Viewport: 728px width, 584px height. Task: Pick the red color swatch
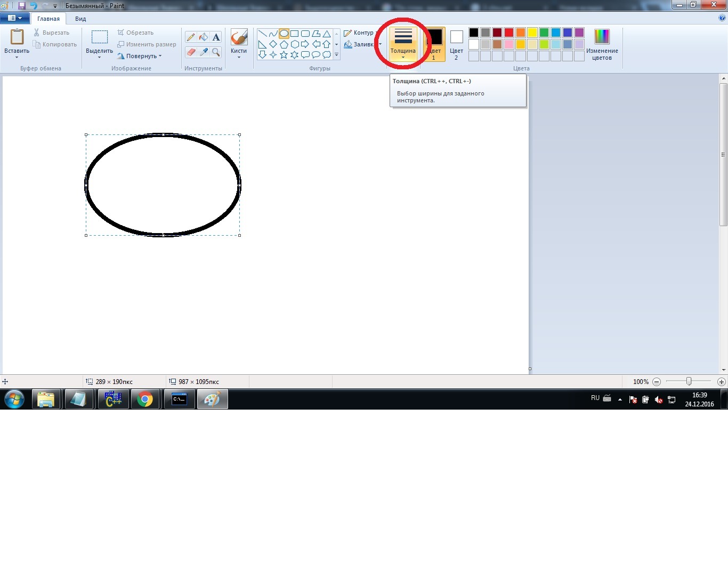click(509, 33)
